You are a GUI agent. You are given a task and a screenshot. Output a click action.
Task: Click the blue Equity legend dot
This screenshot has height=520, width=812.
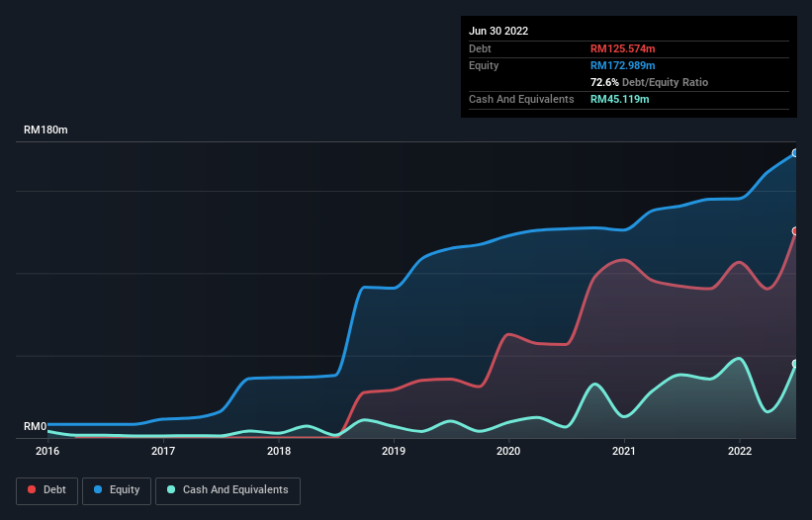tap(97, 489)
